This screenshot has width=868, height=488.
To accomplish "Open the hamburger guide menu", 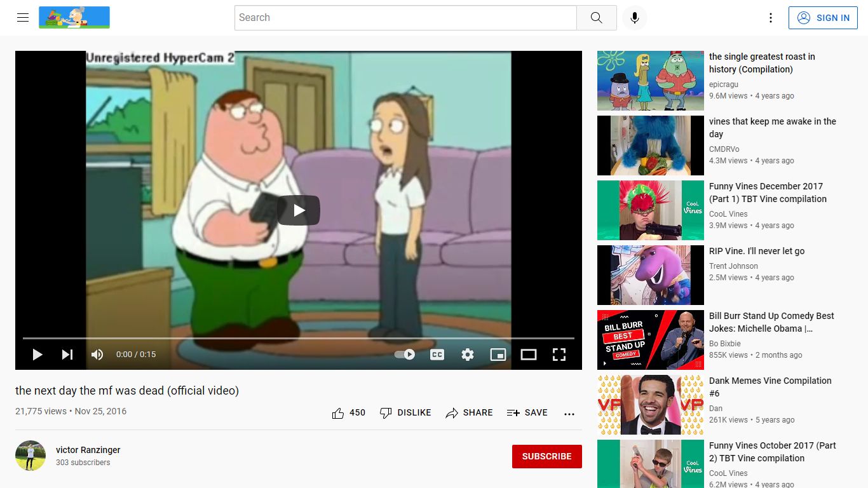I will tap(23, 18).
